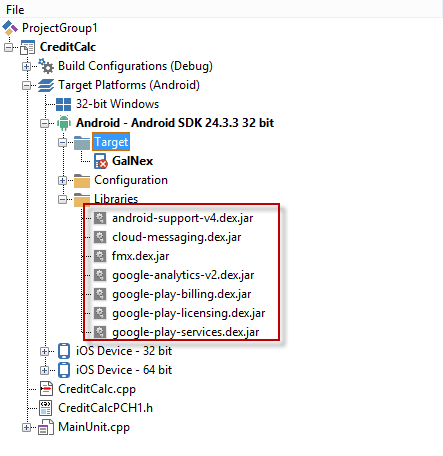Click the Android robot icon
This screenshot has height=456, width=443.
64,123
